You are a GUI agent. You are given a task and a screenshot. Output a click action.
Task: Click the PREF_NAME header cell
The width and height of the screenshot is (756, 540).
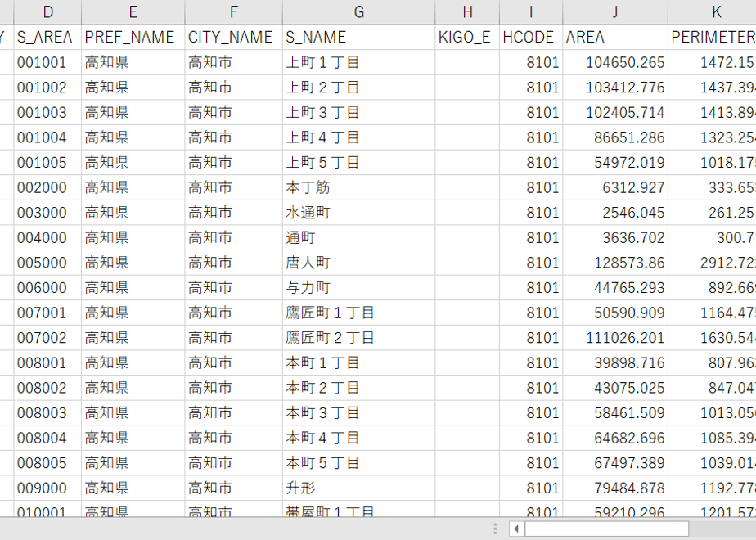pos(133,37)
